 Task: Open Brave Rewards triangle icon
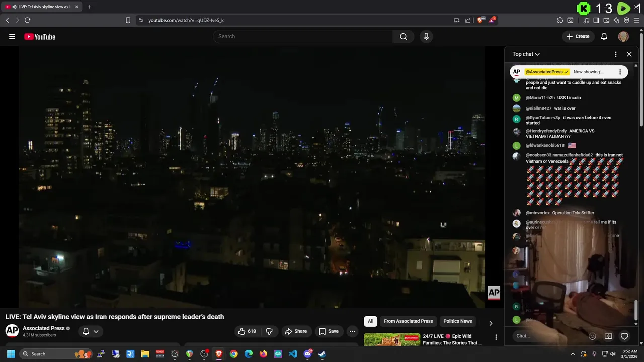point(492,20)
